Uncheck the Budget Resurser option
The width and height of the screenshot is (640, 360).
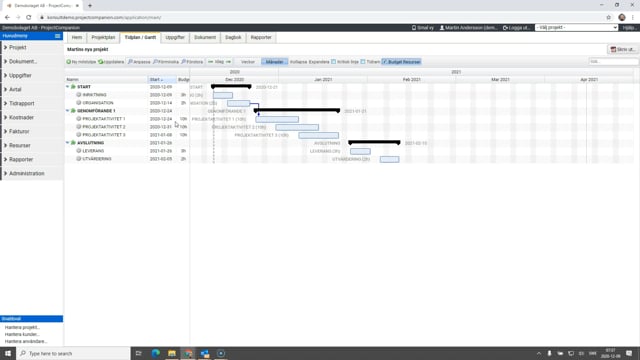coord(401,62)
